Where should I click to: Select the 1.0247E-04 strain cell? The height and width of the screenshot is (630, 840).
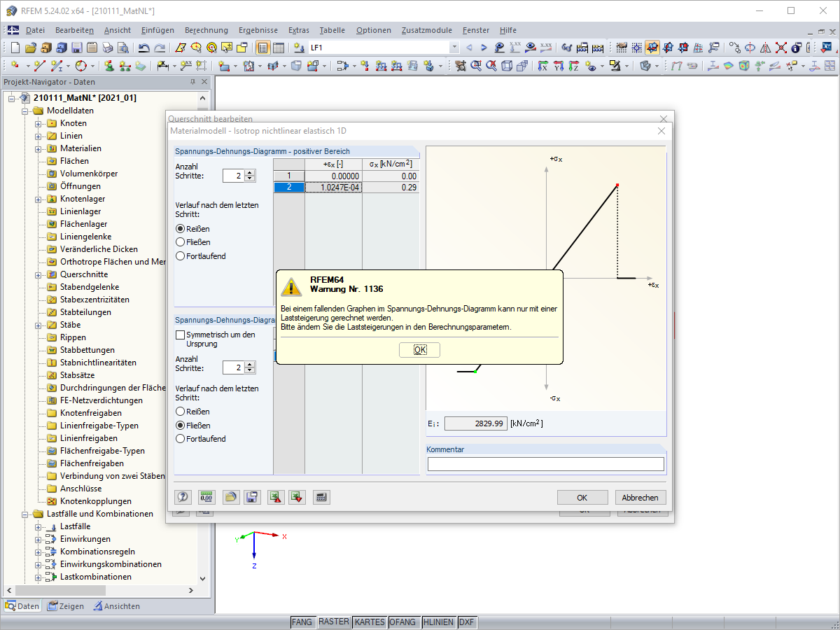point(333,188)
